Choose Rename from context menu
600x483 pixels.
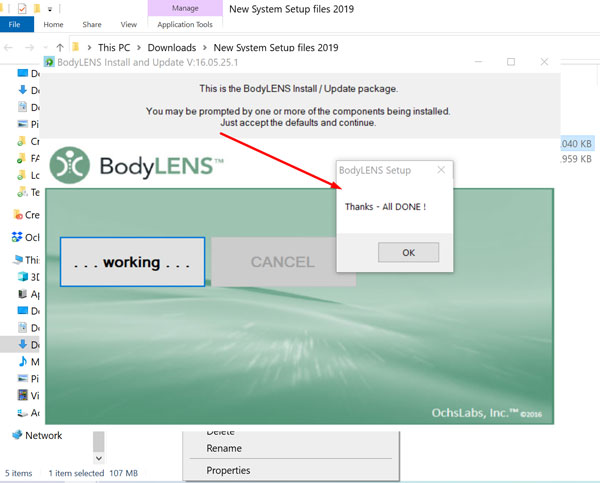pyautogui.click(x=224, y=448)
